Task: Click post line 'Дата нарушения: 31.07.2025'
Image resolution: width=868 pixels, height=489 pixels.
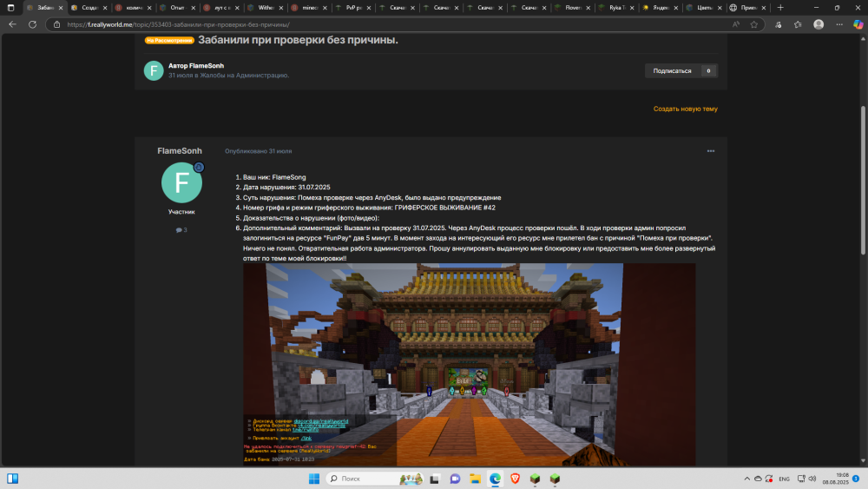Action: pos(286,188)
